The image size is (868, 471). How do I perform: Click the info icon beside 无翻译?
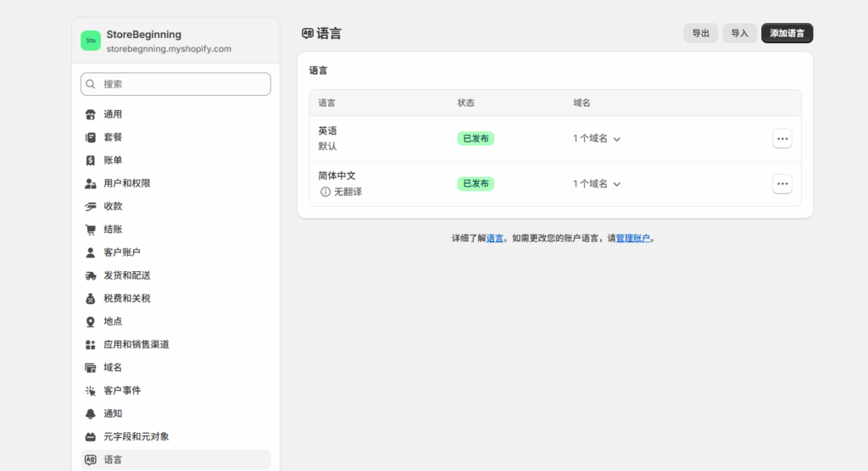point(325,192)
